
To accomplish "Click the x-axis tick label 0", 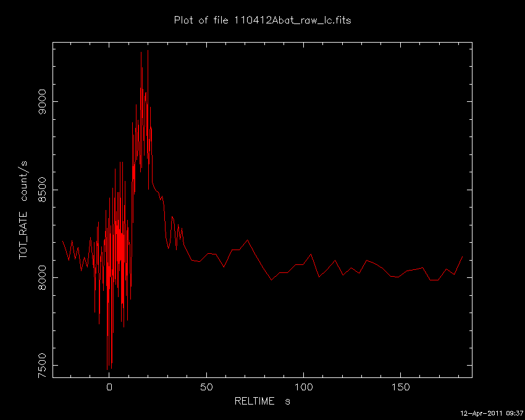I will 109,387.
